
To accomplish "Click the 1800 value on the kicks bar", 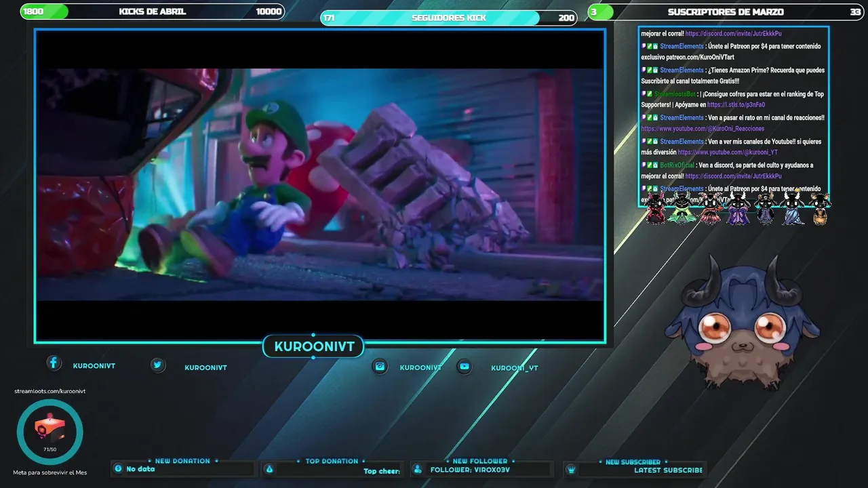I will [33, 12].
